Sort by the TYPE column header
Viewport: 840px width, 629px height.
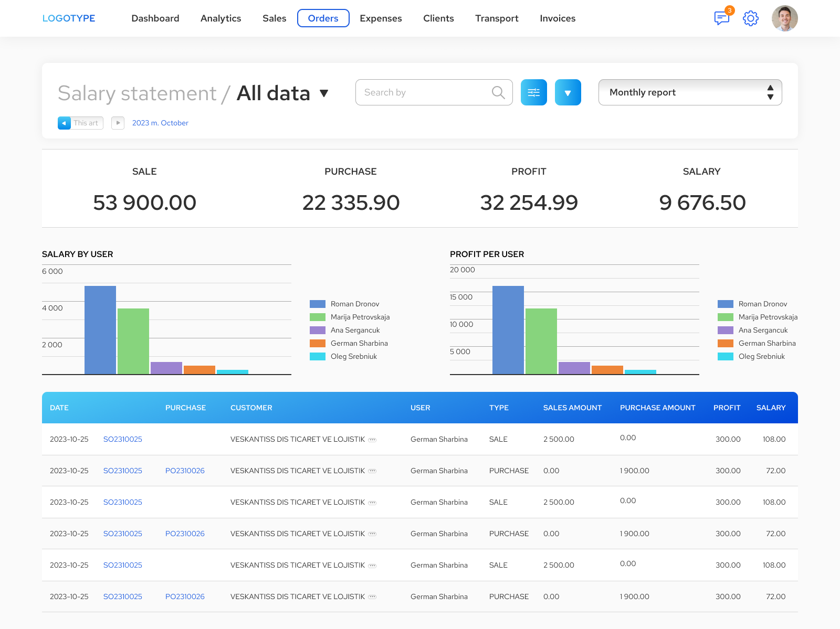(x=499, y=408)
